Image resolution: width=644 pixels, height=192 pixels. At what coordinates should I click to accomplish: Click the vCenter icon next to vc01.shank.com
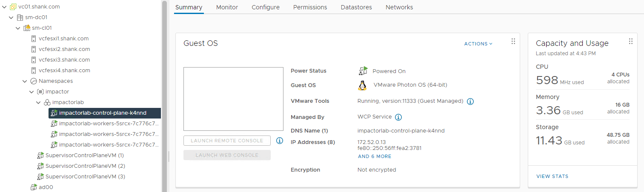pyautogui.click(x=13, y=7)
